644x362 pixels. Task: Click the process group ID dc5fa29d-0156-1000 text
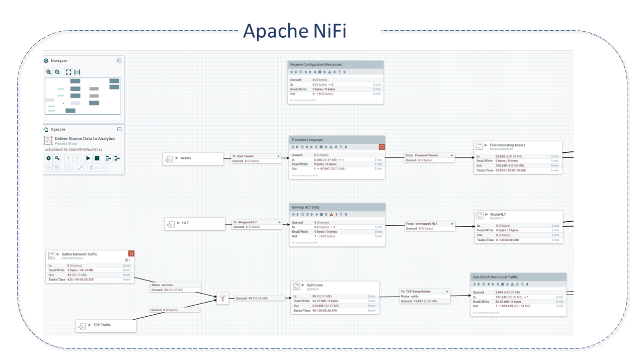pyautogui.click(x=73, y=149)
